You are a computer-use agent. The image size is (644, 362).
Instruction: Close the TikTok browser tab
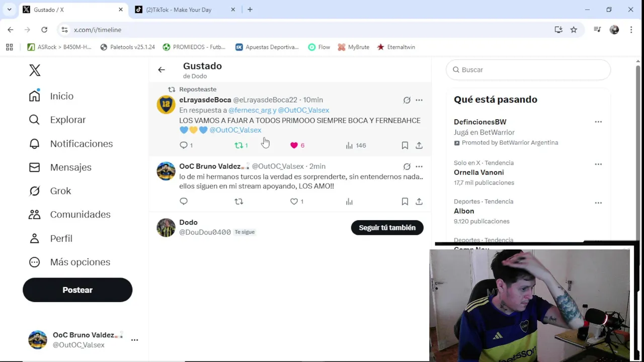tap(233, 10)
